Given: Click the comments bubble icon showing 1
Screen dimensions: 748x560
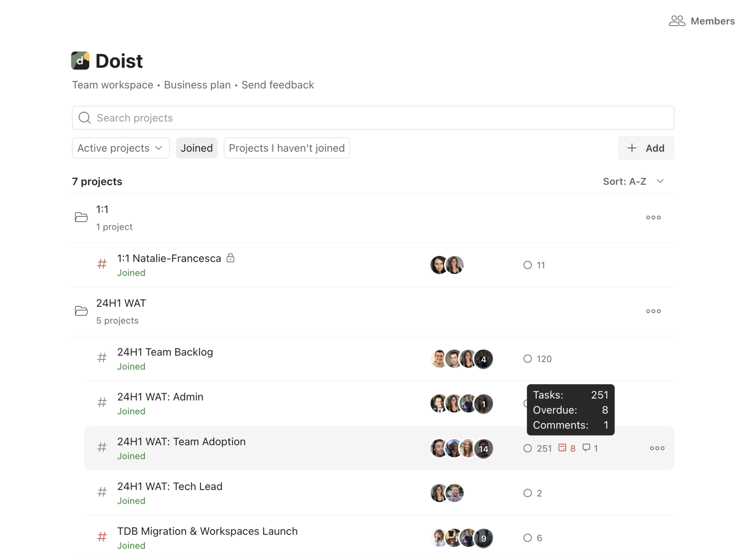Looking at the screenshot, I should 586,448.
